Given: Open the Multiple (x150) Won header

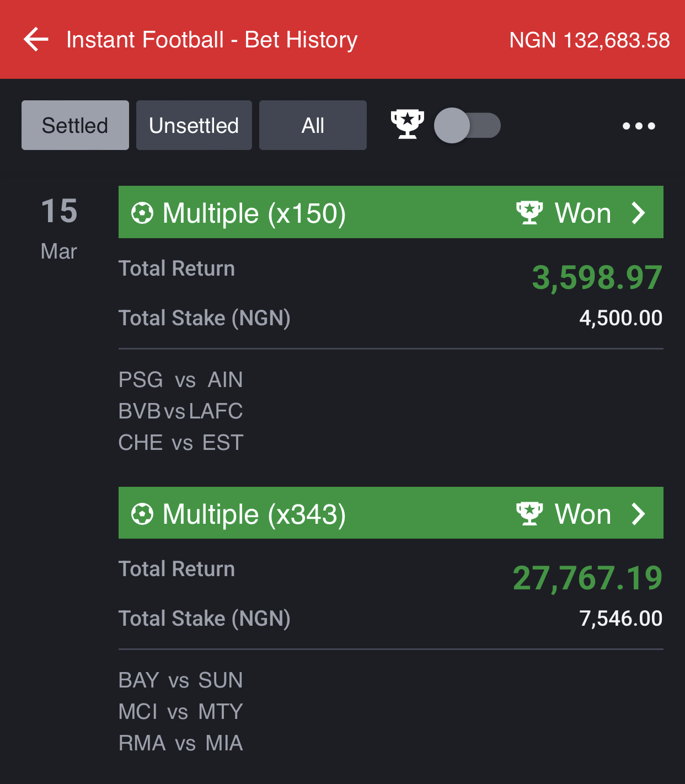Looking at the screenshot, I should 390,212.
